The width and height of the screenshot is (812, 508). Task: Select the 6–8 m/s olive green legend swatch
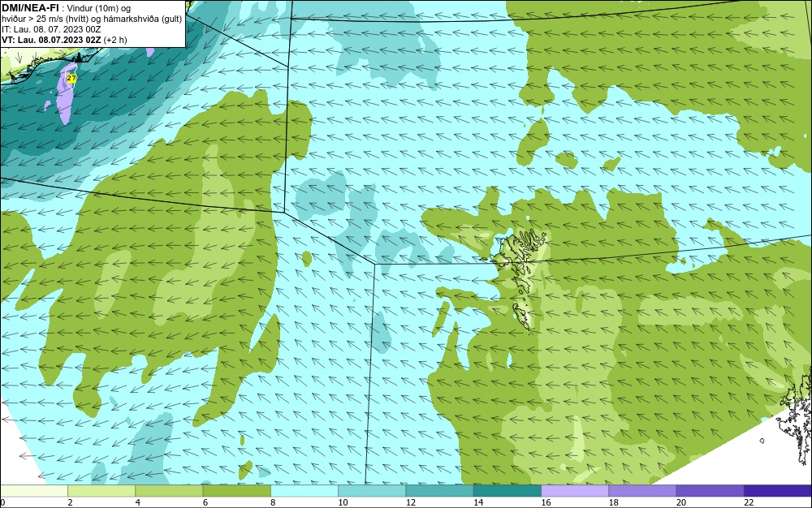pos(236,490)
